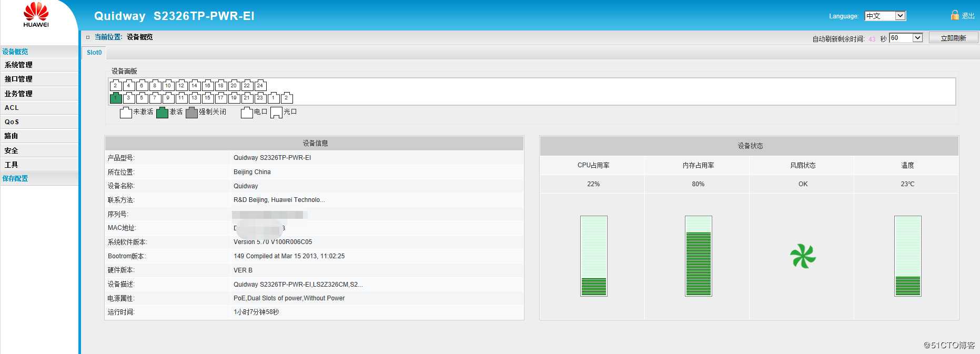980x354 pixels.
Task: Select port 17 on device panel
Action: (x=221, y=98)
